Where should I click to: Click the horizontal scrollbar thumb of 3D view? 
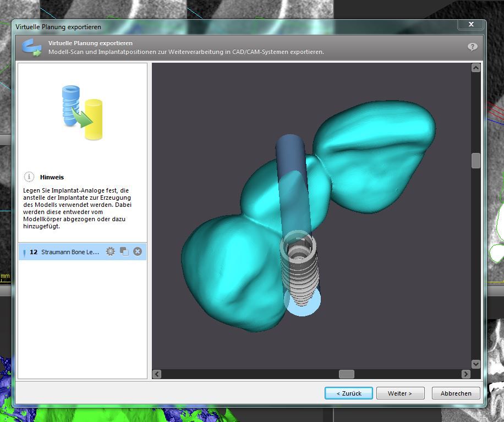click(347, 374)
